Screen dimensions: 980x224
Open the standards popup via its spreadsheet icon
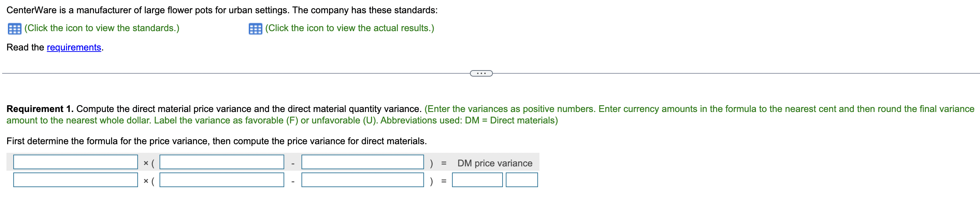coord(14,29)
